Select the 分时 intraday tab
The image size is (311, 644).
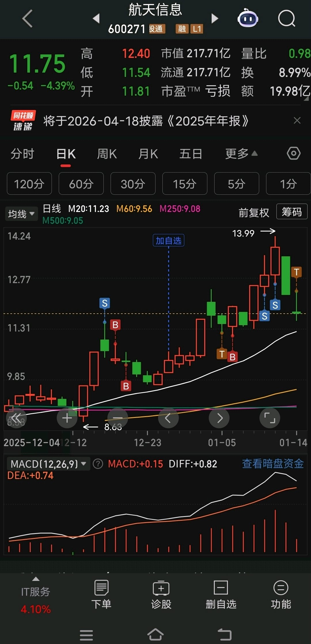(x=22, y=154)
